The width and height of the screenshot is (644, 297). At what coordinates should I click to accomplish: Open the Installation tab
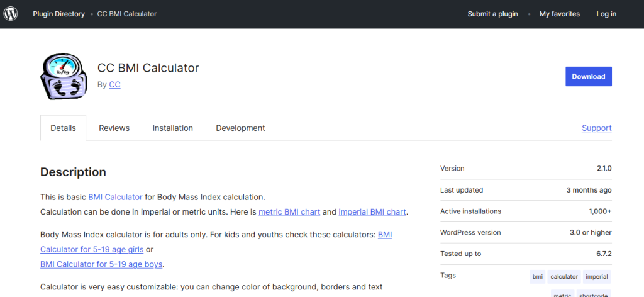[x=173, y=128]
